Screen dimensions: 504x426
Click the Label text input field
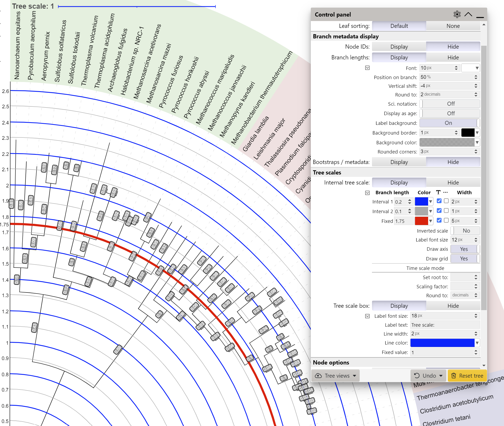[x=445, y=325]
